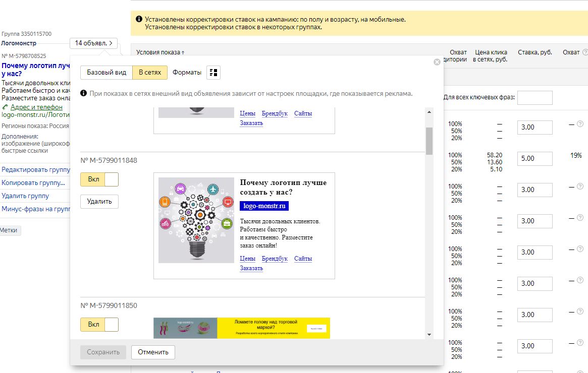Click Копировать группу link
The width and height of the screenshot is (588, 373).
(33, 183)
